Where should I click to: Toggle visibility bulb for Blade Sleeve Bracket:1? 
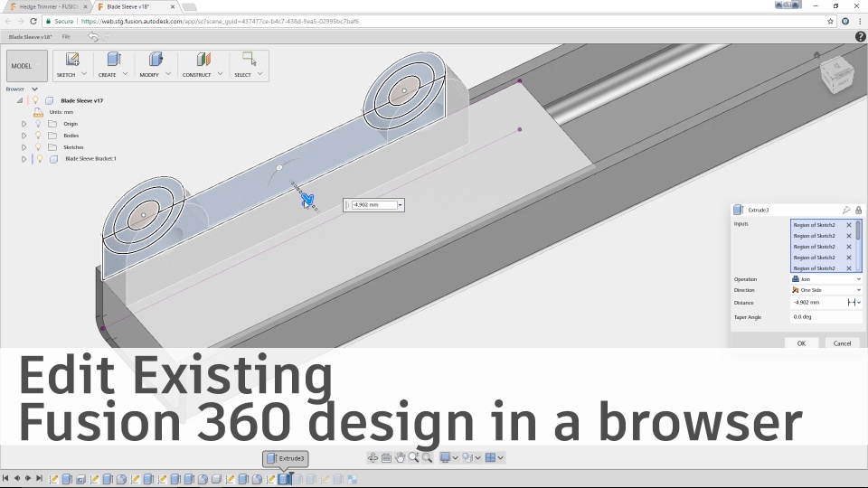pos(40,159)
